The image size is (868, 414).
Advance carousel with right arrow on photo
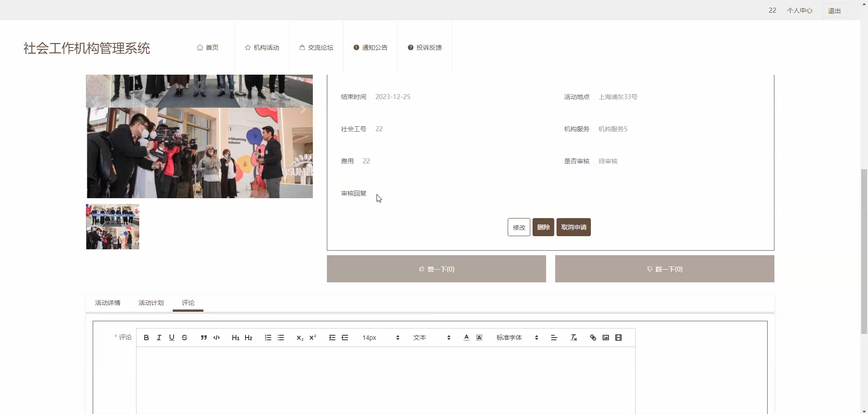[303, 110]
